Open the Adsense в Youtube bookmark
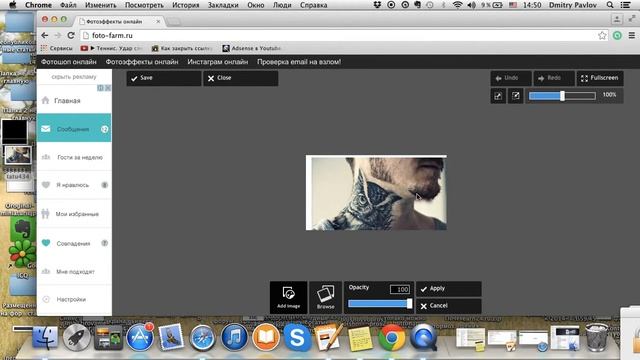640x360 pixels. pyautogui.click(x=251, y=48)
